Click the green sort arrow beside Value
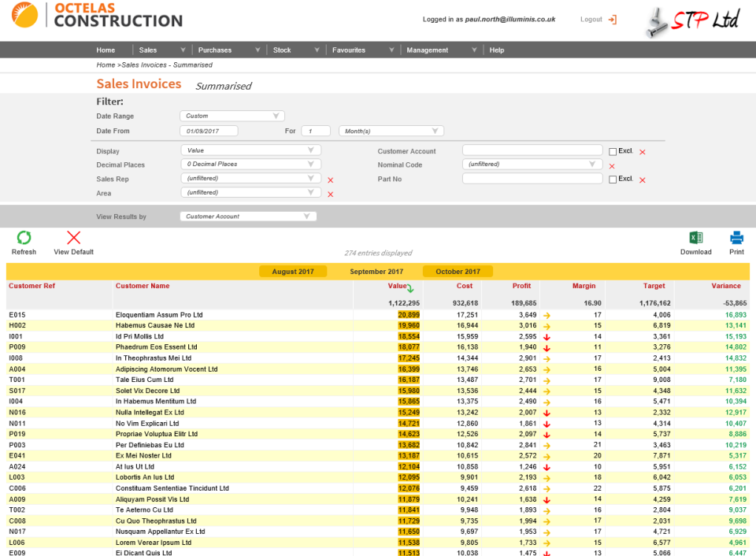Screen dimensions: 756x556 pos(409,288)
